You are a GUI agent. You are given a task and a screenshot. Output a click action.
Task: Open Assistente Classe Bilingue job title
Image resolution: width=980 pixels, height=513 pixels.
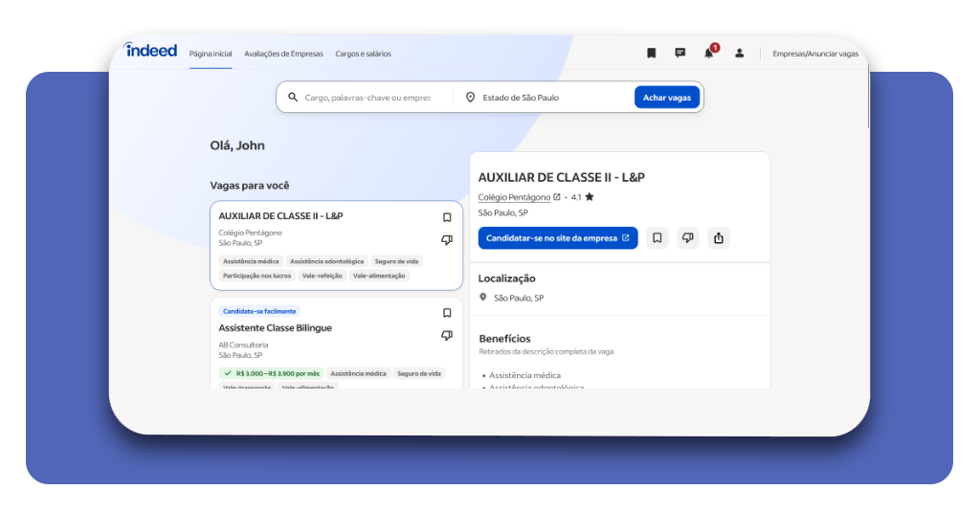[x=275, y=328]
